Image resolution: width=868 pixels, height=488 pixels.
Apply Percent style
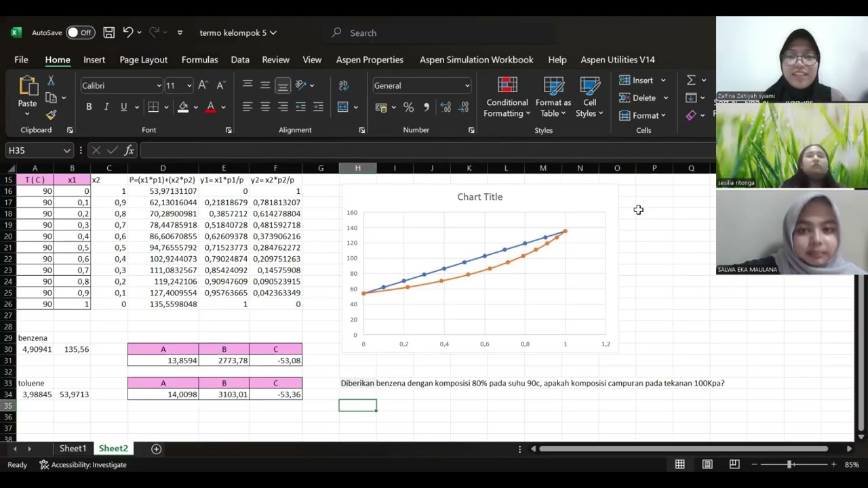coord(408,107)
